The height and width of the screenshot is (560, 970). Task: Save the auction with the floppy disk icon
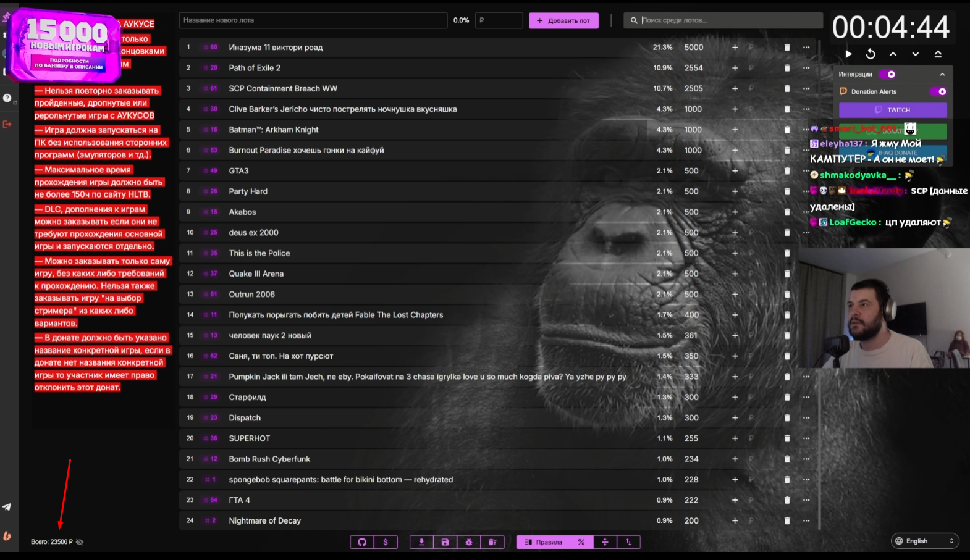(x=445, y=542)
